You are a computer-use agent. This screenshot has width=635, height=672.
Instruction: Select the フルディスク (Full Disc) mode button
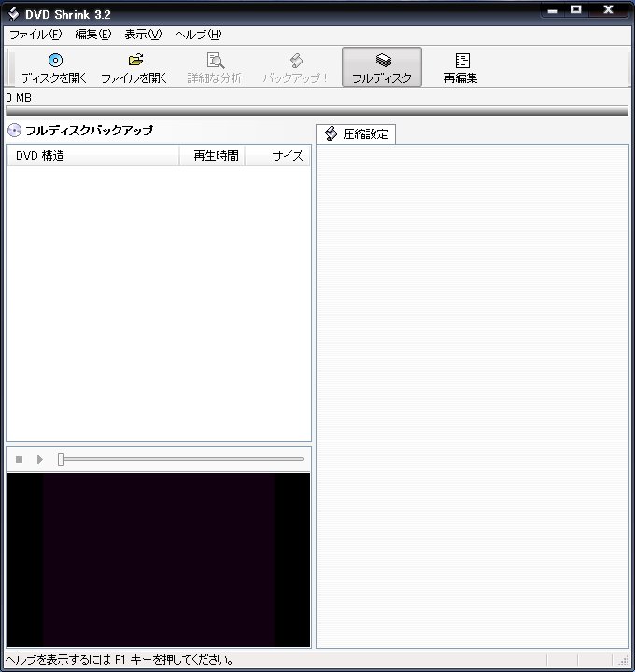[x=382, y=67]
